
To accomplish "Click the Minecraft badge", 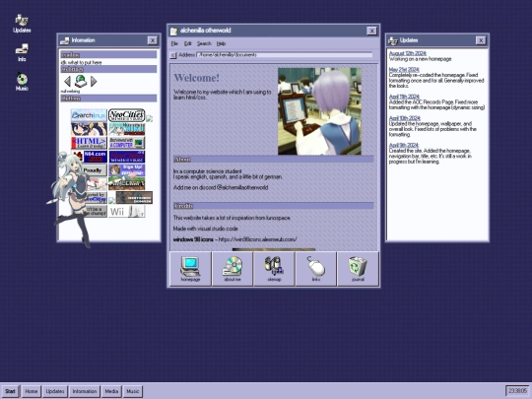I will coord(126,184).
